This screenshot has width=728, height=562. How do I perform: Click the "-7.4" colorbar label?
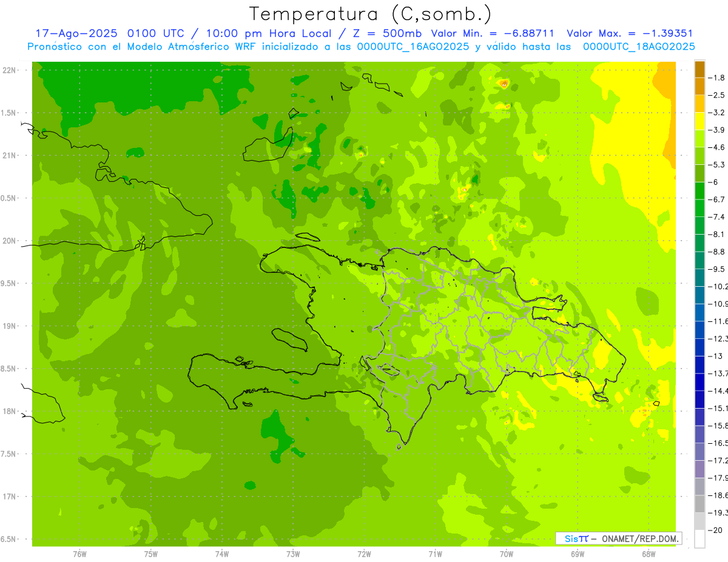point(718,216)
